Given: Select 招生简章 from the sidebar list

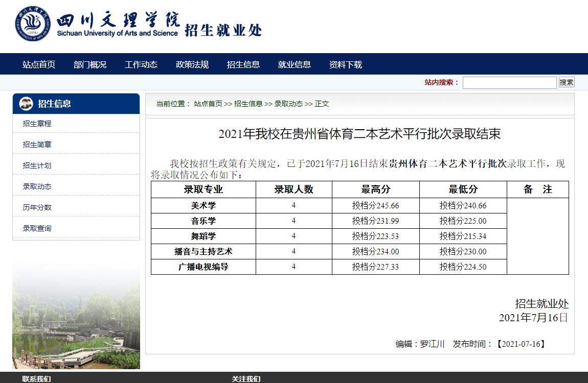Looking at the screenshot, I should [37, 145].
